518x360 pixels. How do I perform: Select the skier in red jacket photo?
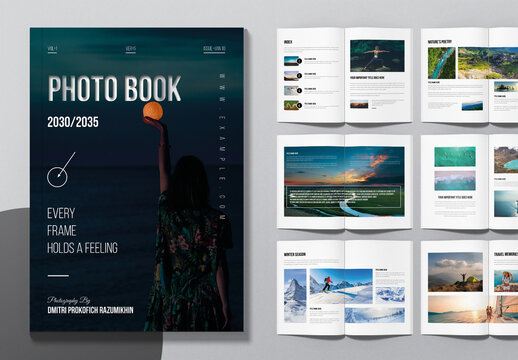click(341, 286)
